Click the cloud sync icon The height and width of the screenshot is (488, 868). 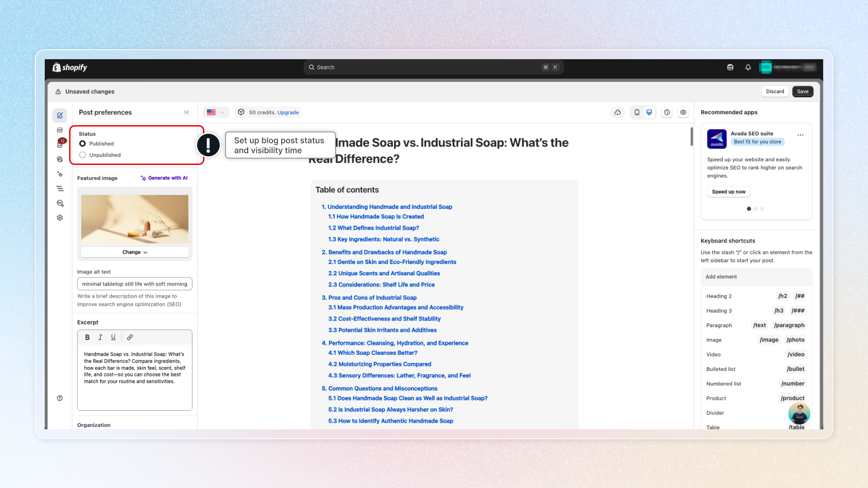point(618,113)
